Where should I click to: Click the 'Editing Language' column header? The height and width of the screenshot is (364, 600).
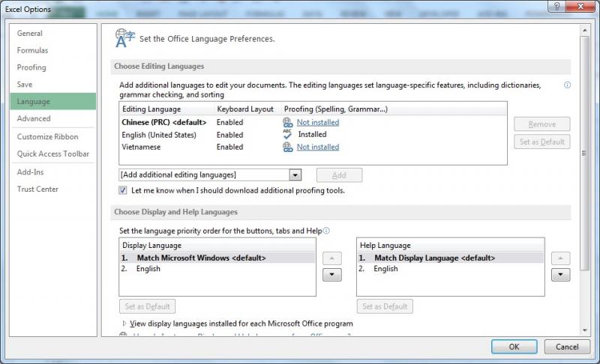click(x=151, y=109)
